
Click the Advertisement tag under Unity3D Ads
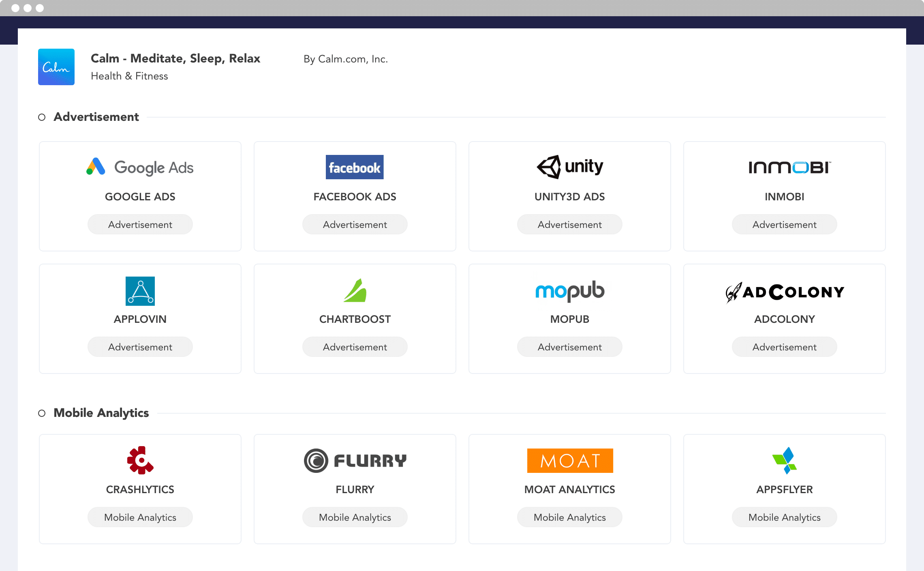pos(570,224)
